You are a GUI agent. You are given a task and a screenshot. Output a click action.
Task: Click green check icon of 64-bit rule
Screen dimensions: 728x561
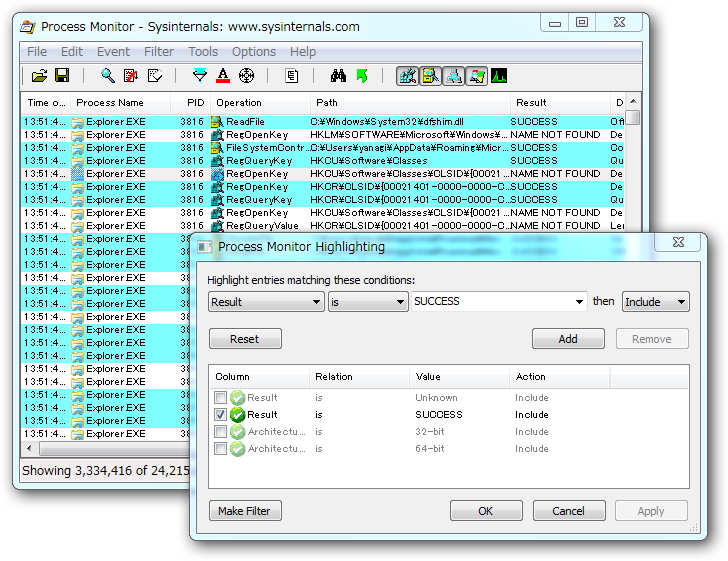[x=237, y=449]
